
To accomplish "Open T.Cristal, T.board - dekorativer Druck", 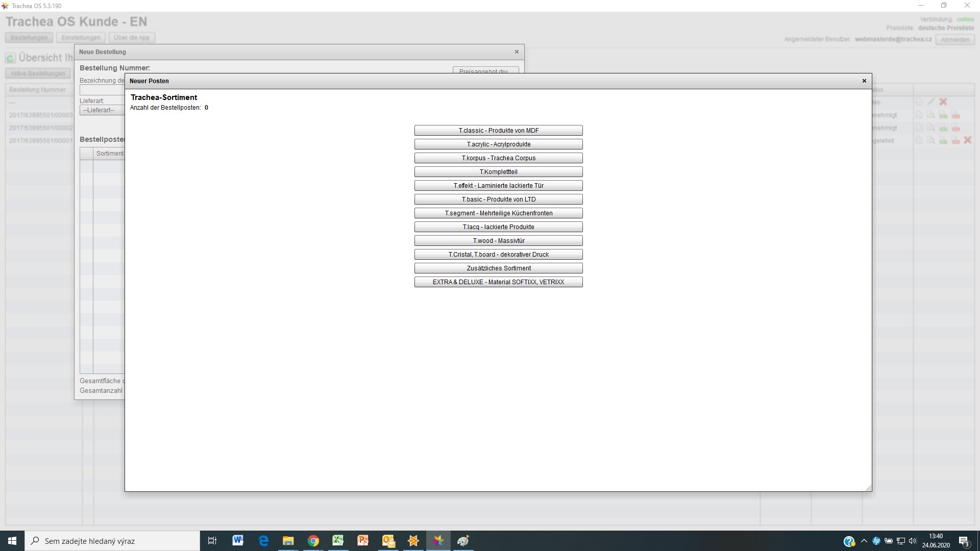I will pos(498,255).
